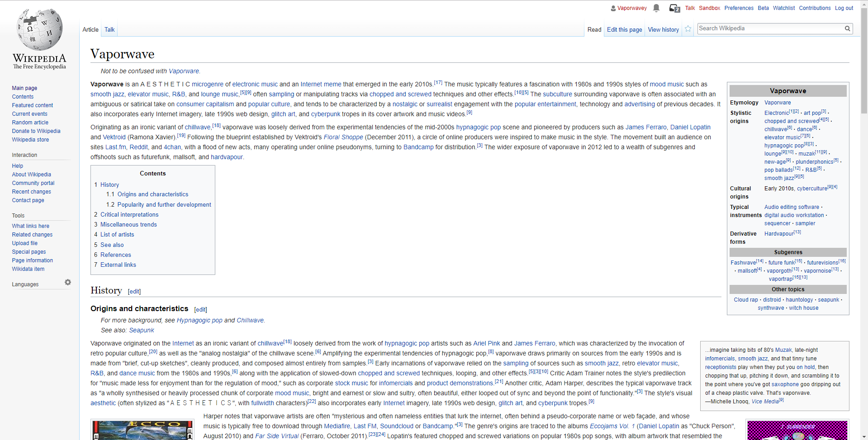Open the Bandcamp link in the intro paragraph
868x440 pixels.
click(418, 147)
